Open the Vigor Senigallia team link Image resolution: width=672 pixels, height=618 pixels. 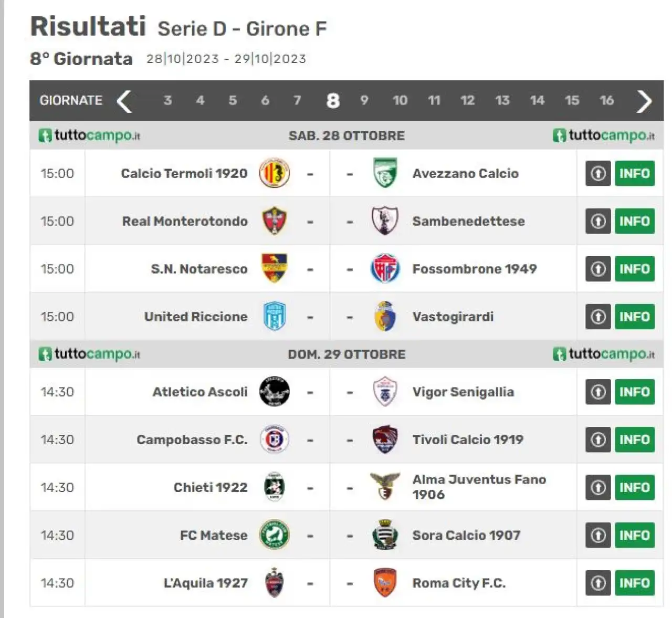click(463, 392)
